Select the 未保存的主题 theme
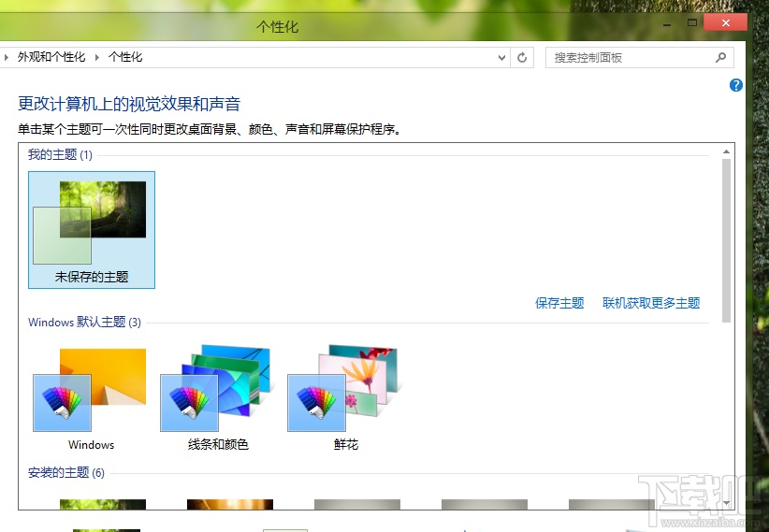This screenshot has height=532, width=769. [92, 230]
